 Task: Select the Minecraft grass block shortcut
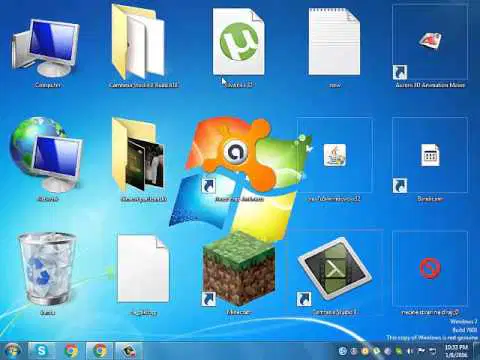pos(239,269)
